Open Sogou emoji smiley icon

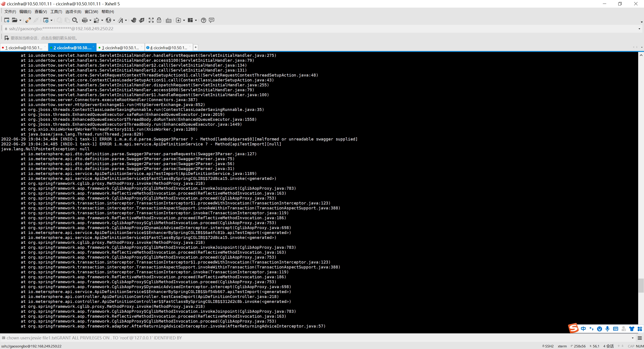600,329
